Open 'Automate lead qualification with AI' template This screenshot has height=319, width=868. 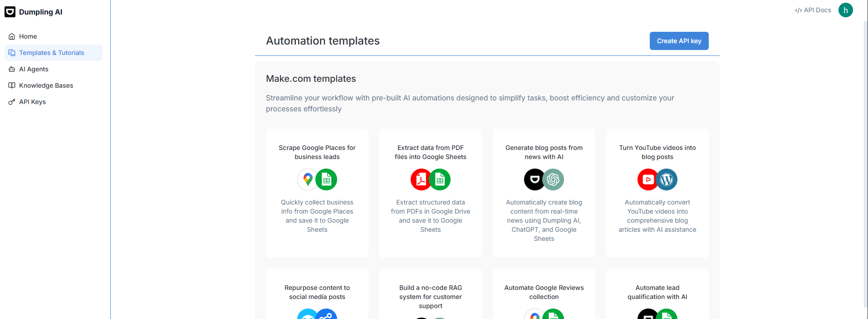657,294
